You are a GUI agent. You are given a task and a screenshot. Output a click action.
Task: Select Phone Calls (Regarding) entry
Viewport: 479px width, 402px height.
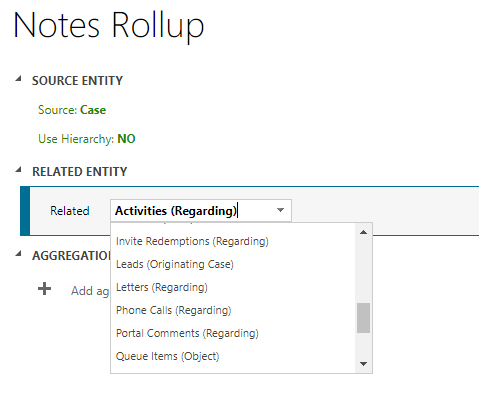pyautogui.click(x=173, y=310)
